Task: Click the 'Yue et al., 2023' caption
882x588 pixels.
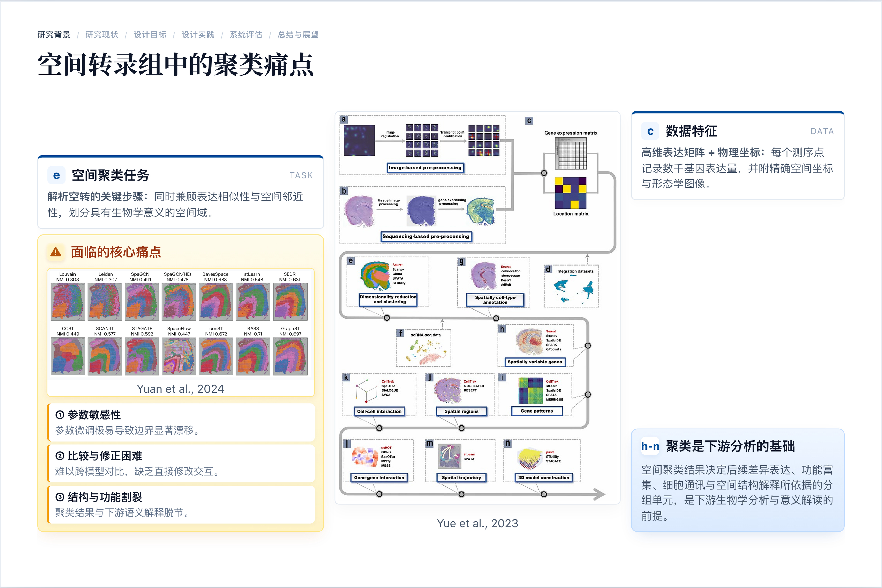Action: click(477, 523)
